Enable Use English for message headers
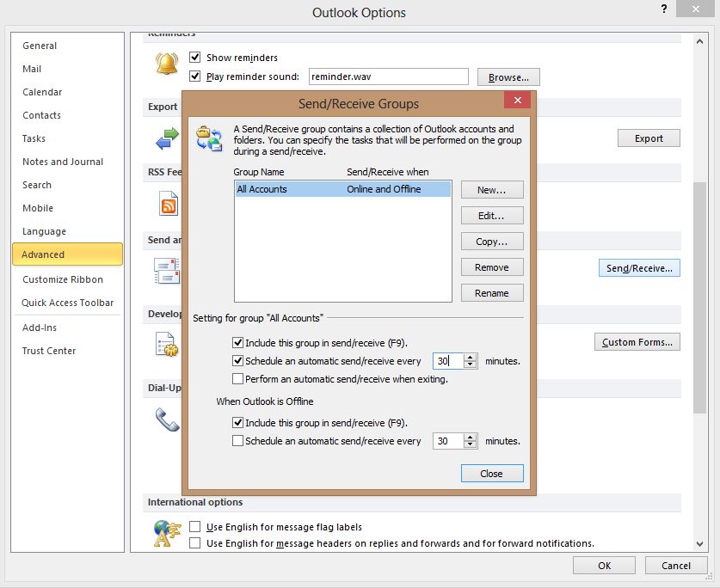Viewport: 720px width, 588px height. tap(194, 543)
